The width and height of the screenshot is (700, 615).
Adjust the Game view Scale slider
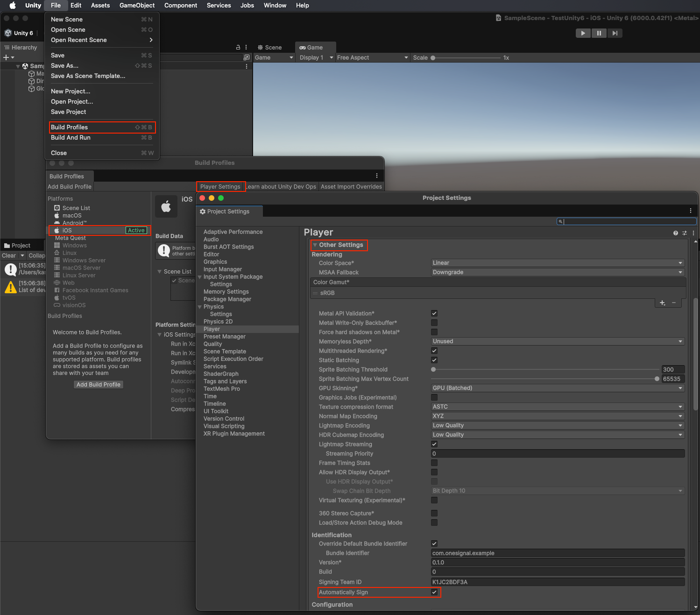[x=466, y=58]
